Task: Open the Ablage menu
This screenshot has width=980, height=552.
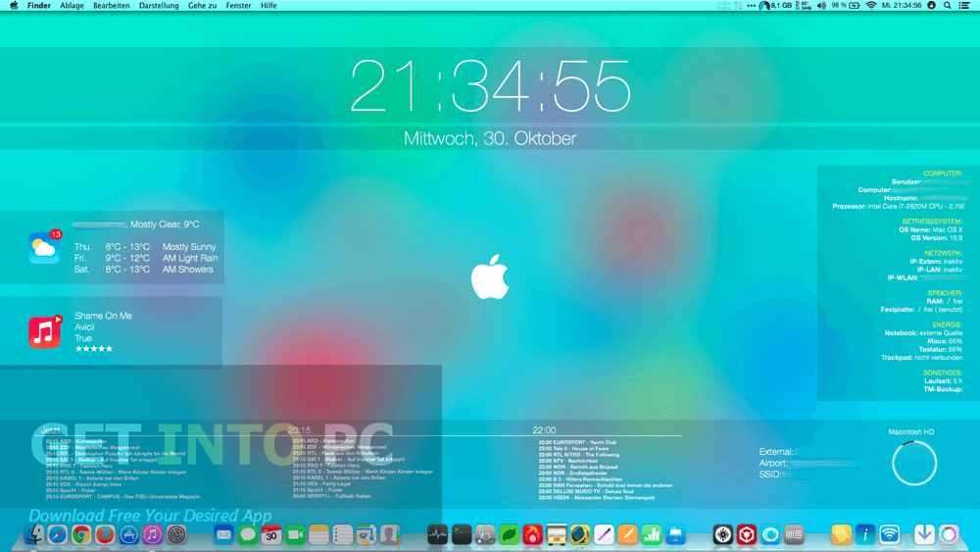Action: point(72,5)
